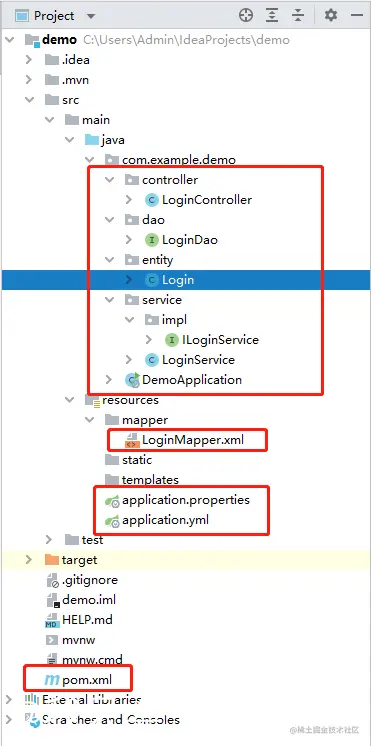Click the application.yml Spring icon

coord(112,521)
